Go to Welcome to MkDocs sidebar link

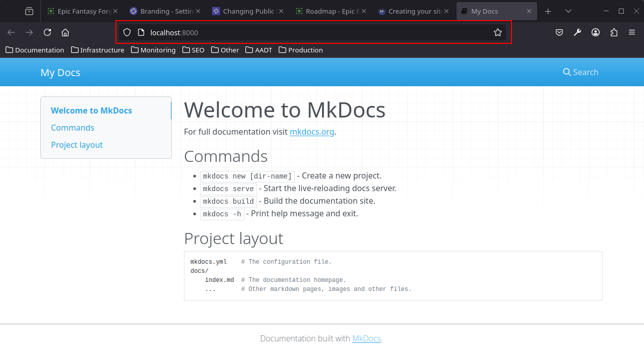91,110
